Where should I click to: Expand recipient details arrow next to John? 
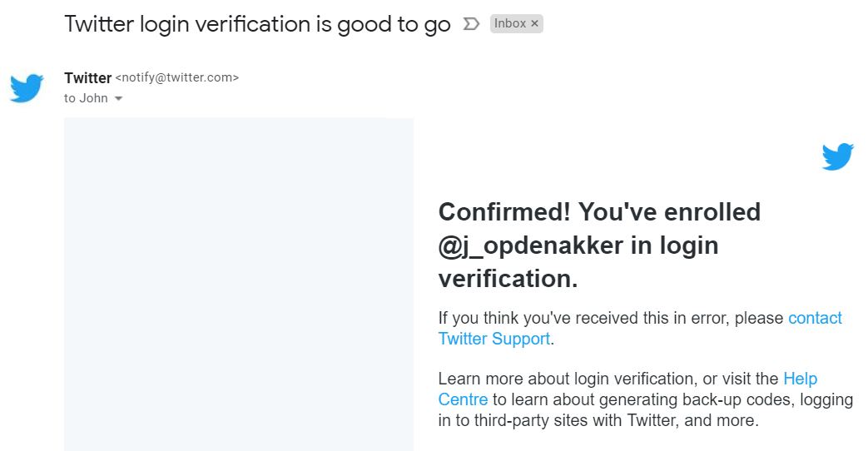[118, 98]
